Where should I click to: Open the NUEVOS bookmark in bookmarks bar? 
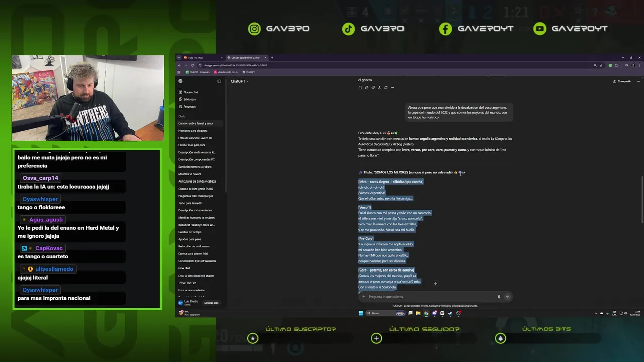[x=198, y=72]
